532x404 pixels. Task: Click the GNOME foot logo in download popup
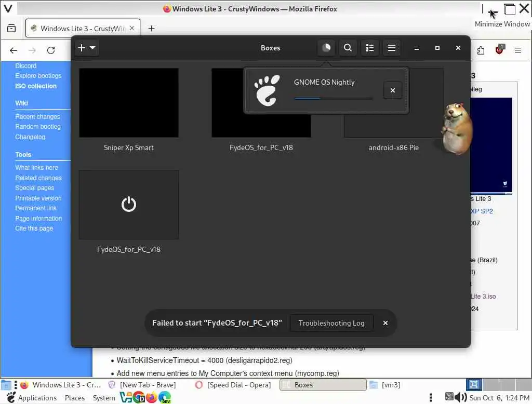point(268,90)
